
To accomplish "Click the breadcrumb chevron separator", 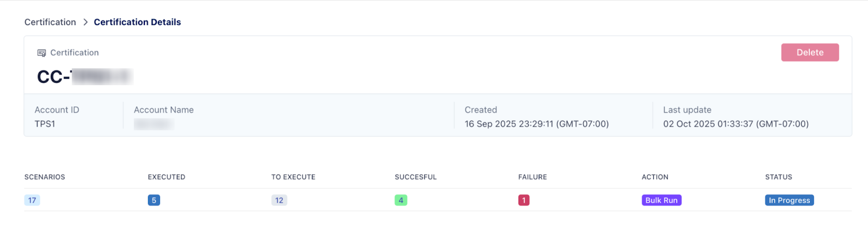I will (85, 22).
